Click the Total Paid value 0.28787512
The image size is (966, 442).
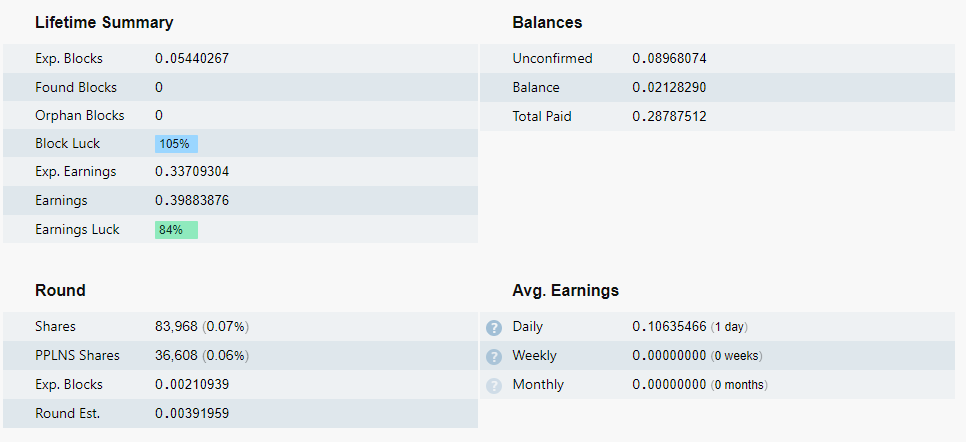point(669,117)
